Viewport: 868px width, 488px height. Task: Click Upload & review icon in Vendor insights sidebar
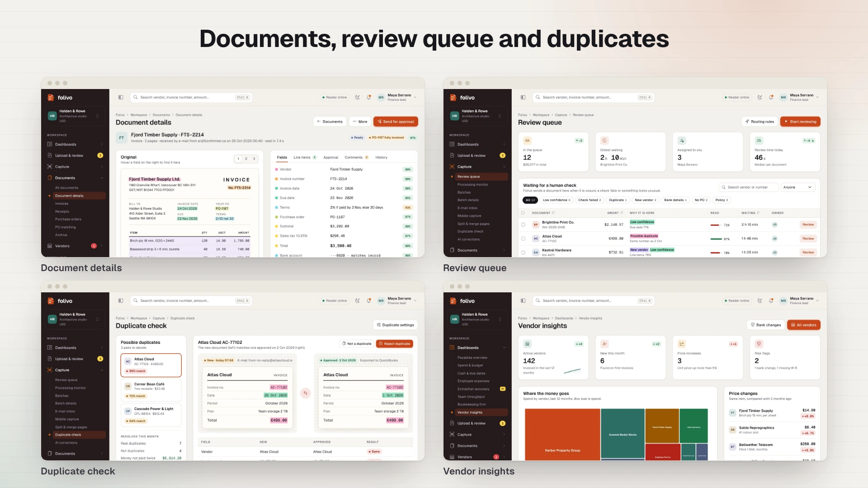452,423
